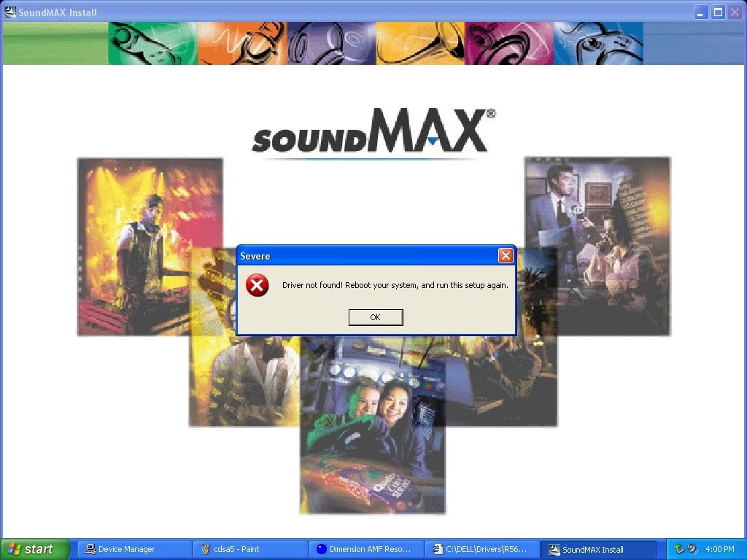Click the DJ concert photo on the left

click(x=150, y=247)
